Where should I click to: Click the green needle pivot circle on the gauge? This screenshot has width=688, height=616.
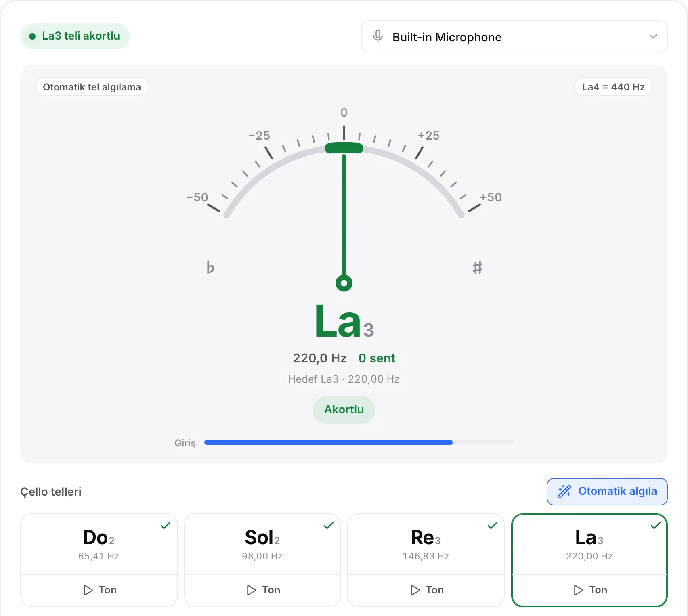(x=344, y=283)
